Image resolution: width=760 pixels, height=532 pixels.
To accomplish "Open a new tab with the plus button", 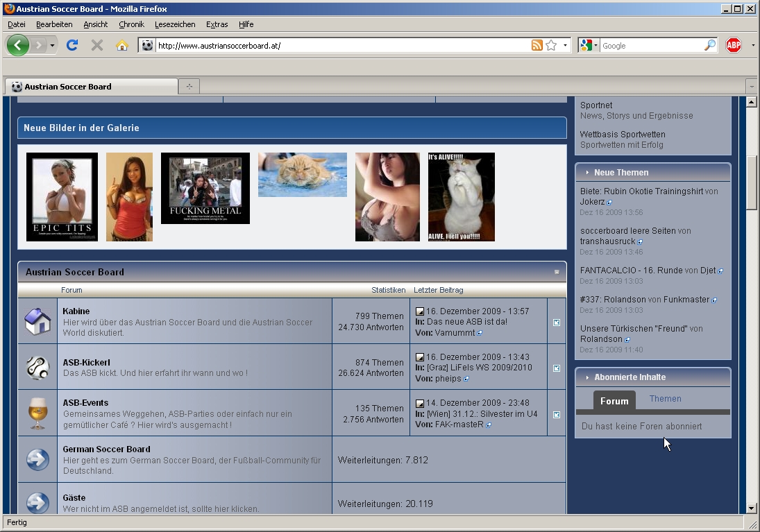I will click(x=189, y=86).
